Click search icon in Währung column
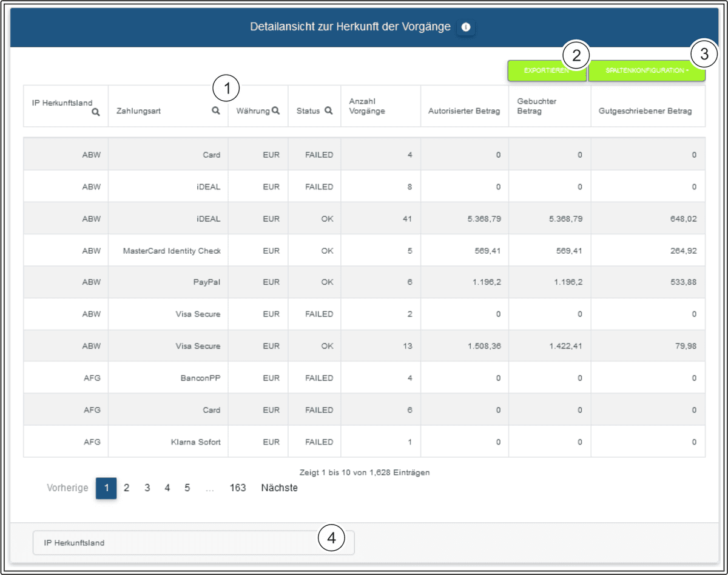The image size is (728, 575). coord(276,111)
